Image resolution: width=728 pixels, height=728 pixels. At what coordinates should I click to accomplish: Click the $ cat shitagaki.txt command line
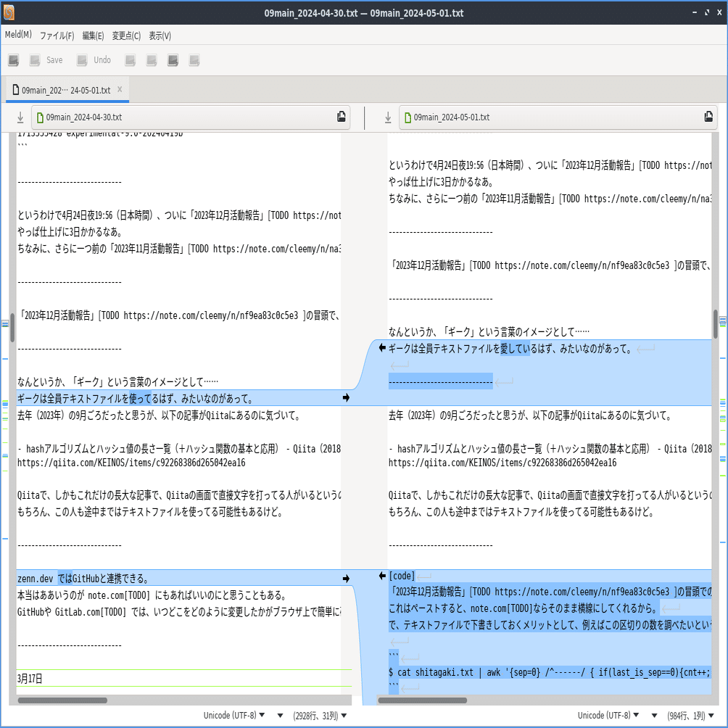click(x=549, y=672)
